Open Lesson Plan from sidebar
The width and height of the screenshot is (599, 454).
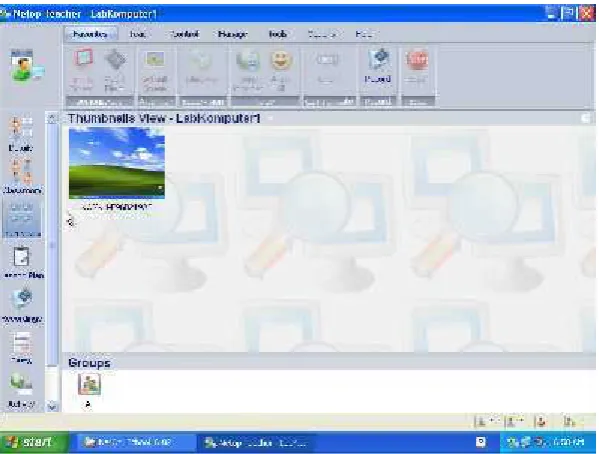(22, 262)
